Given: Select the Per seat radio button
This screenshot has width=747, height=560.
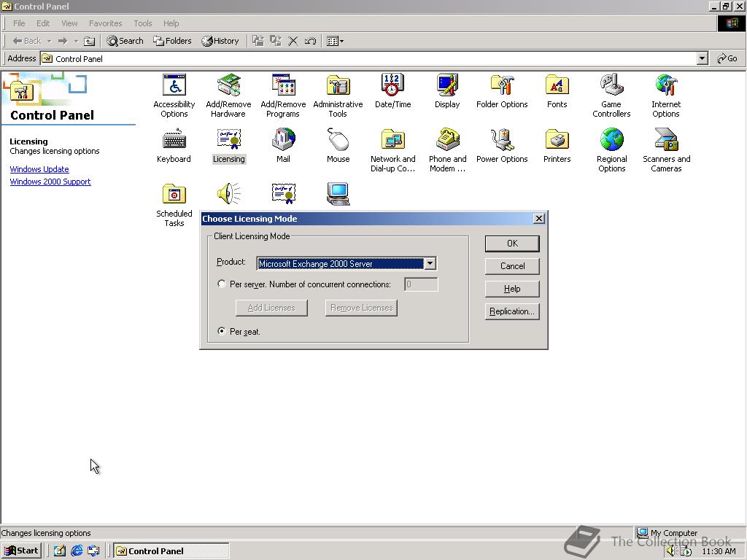Looking at the screenshot, I should click(x=222, y=331).
